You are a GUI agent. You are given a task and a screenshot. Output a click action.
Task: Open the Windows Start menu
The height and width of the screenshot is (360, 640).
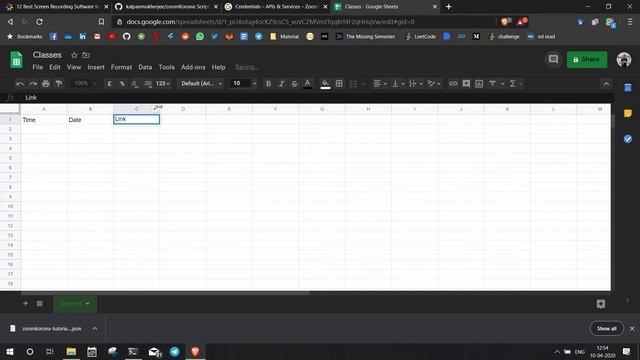[x=10, y=351]
